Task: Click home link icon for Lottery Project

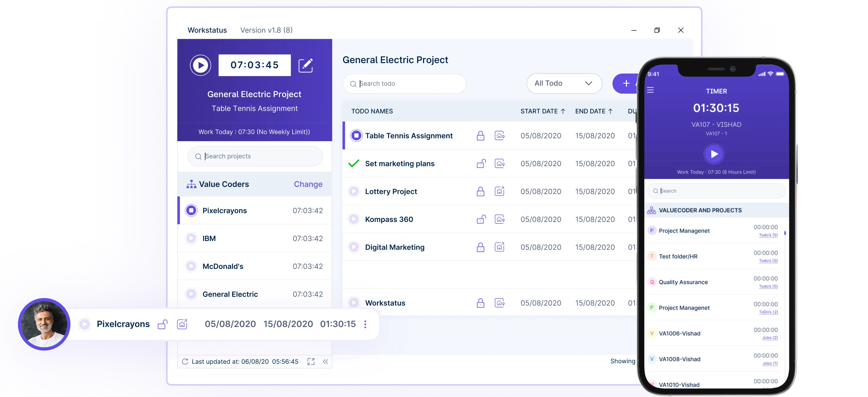Action: pyautogui.click(x=499, y=191)
